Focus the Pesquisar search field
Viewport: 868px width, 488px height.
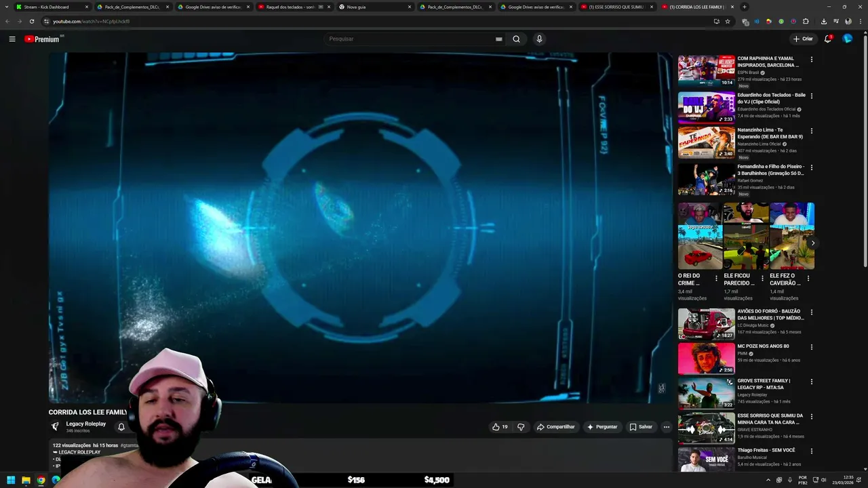coord(410,39)
